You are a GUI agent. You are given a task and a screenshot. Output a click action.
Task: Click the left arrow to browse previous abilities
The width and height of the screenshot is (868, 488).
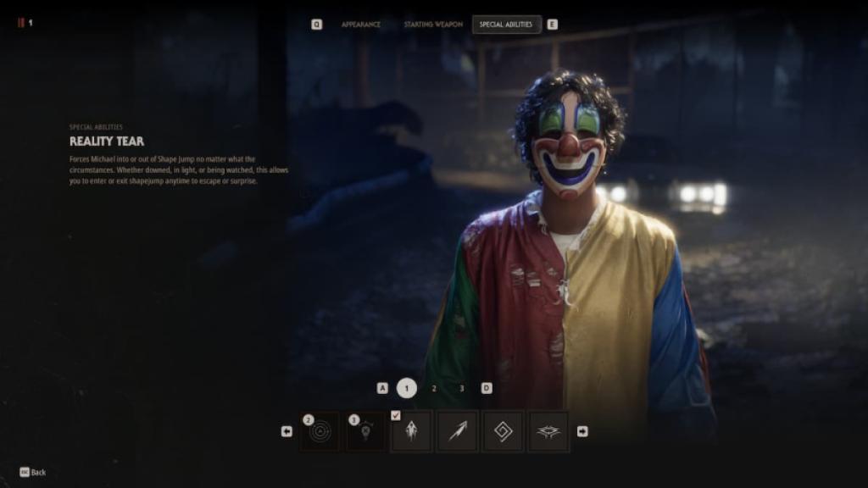[x=287, y=431]
